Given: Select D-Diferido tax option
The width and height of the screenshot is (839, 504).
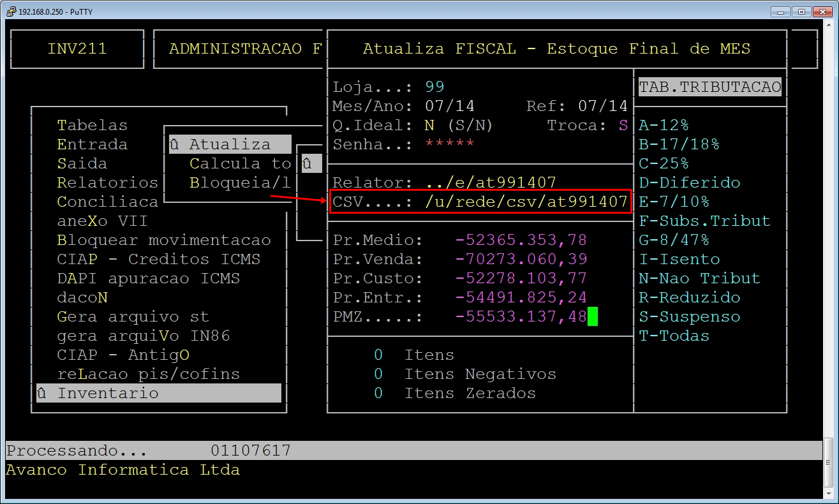Looking at the screenshot, I should (x=690, y=182).
